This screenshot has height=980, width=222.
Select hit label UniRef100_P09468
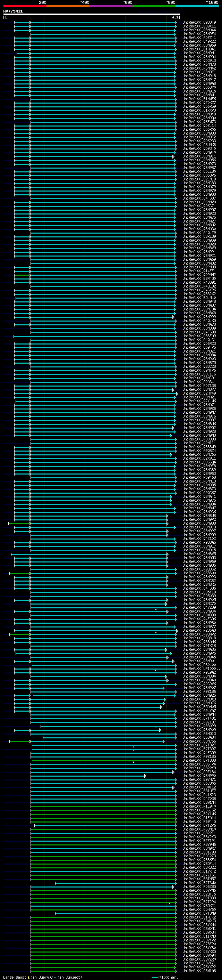tap(199, 477)
